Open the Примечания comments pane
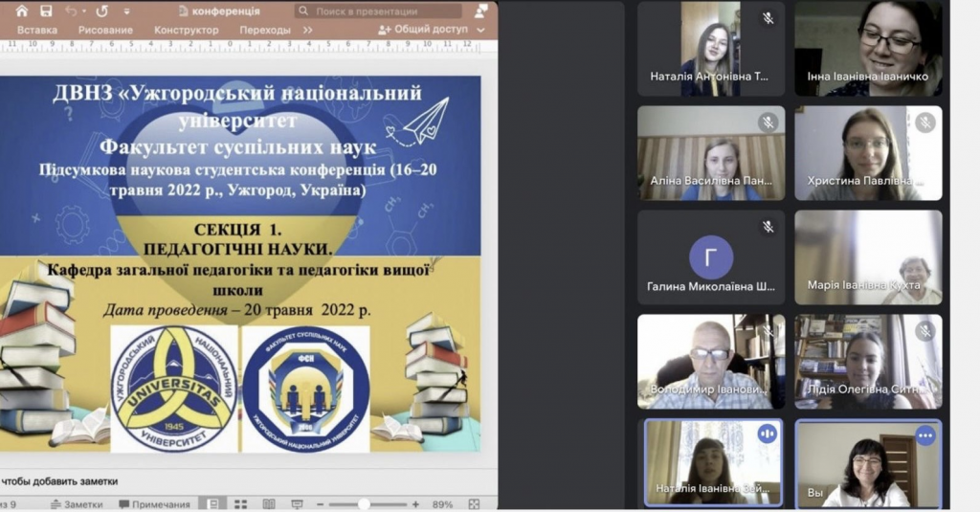This screenshot has height=512, width=980. coord(154,504)
